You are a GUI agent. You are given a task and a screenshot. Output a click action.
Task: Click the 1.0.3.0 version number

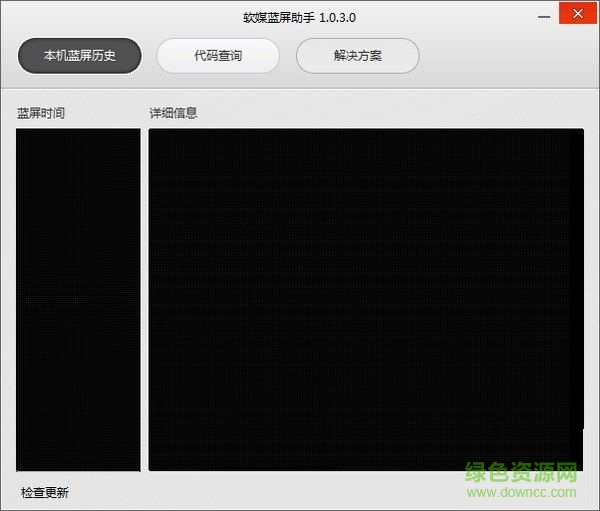pyautogui.click(x=338, y=18)
